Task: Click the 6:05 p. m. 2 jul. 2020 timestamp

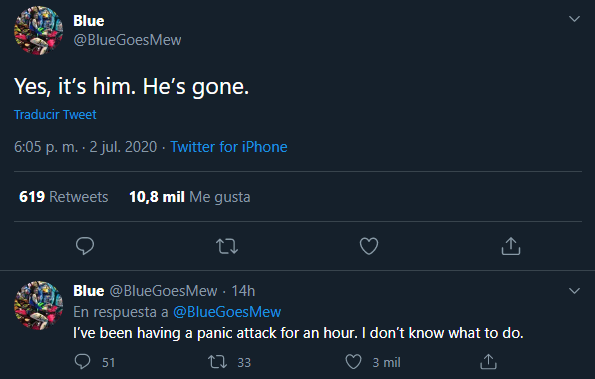Action: point(85,147)
